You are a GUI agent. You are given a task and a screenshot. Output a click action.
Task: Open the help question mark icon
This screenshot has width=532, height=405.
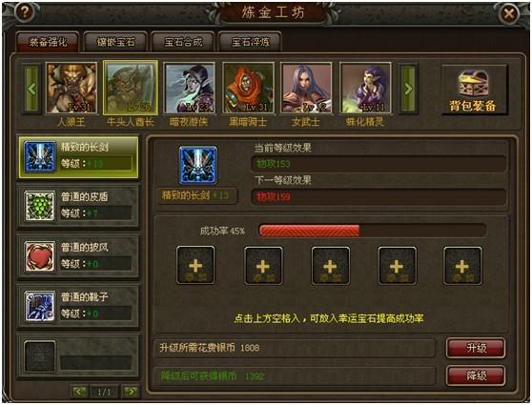coord(24,12)
